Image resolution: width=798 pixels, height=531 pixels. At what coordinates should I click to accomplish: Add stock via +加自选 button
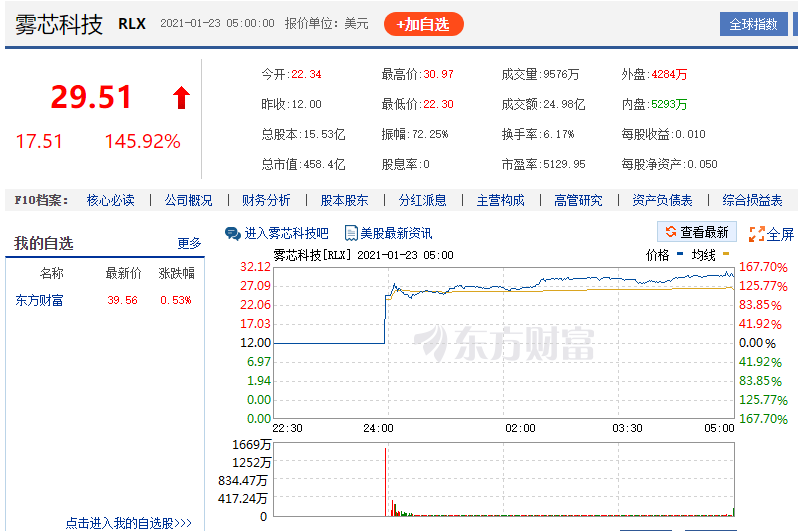click(x=423, y=24)
